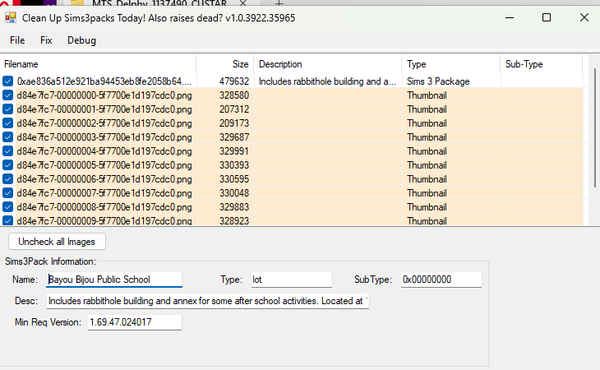Sort list by Size column header

[x=225, y=64]
